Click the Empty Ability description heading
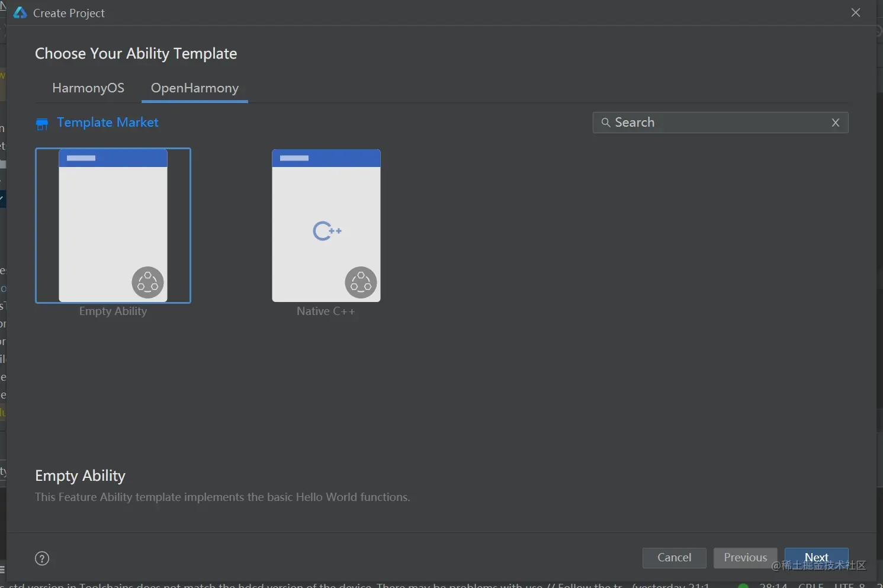 point(81,476)
